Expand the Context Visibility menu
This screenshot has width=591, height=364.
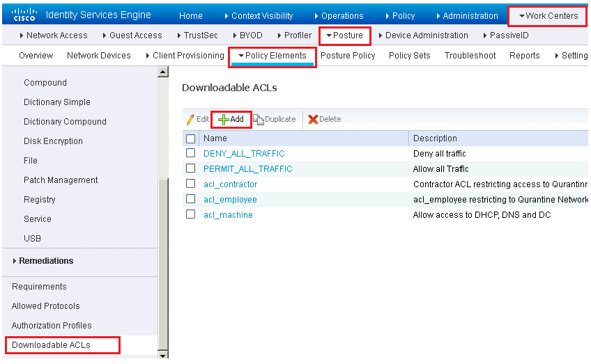(x=259, y=16)
